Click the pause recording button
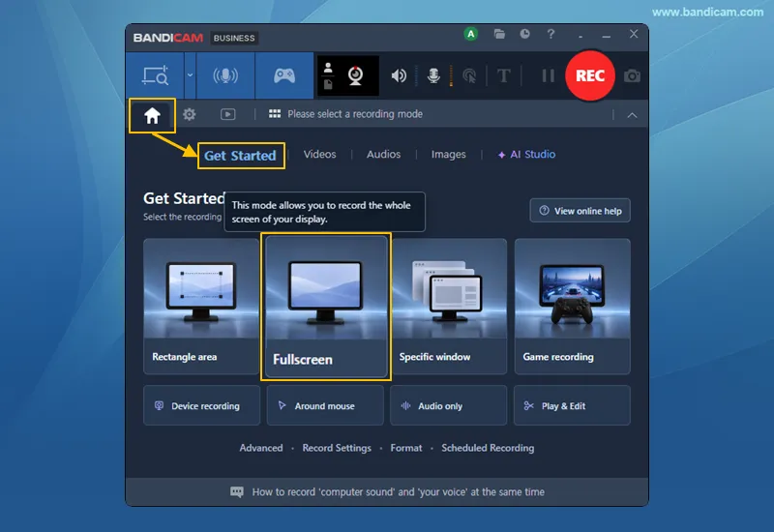The width and height of the screenshot is (774, 532). pyautogui.click(x=548, y=75)
